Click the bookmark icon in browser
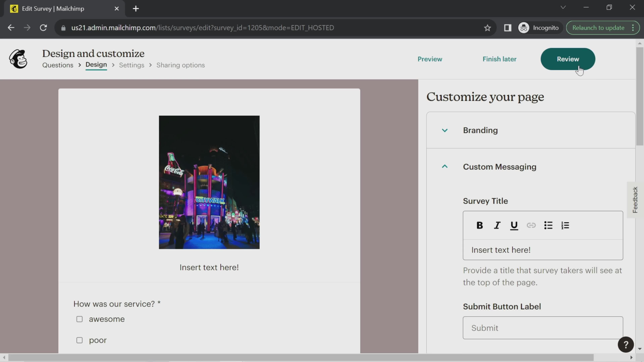644x362 pixels. coord(487,28)
